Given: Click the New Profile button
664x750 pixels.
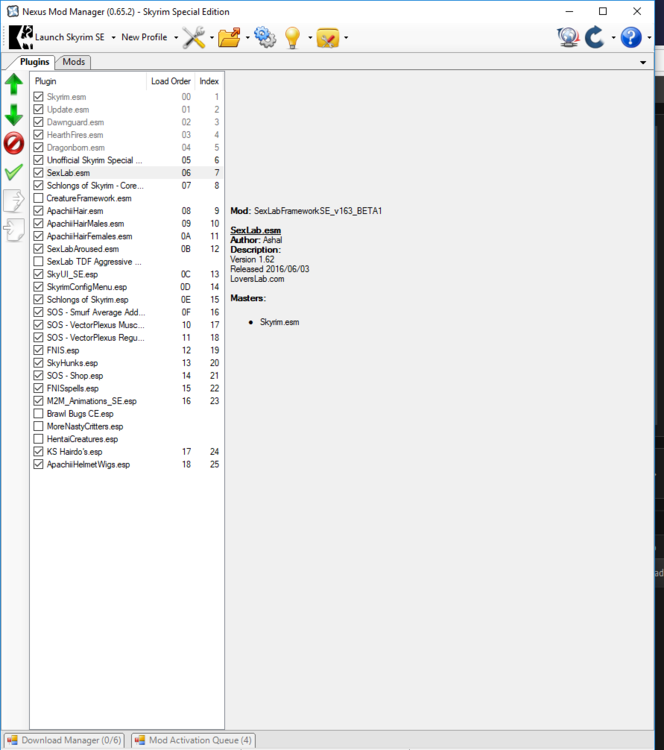Looking at the screenshot, I should pos(144,37).
